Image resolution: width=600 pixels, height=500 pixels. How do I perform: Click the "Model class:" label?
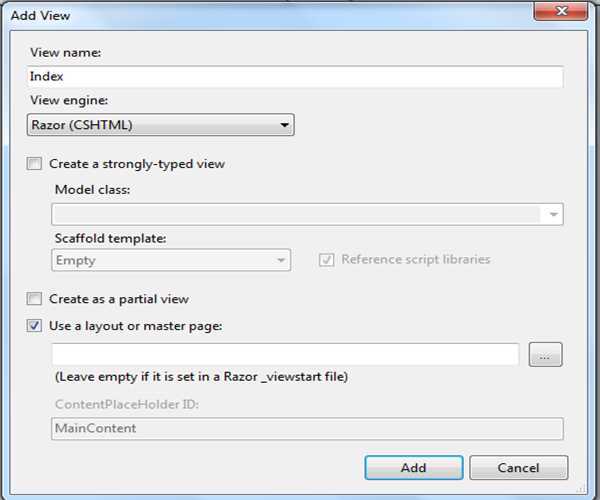[x=91, y=190]
